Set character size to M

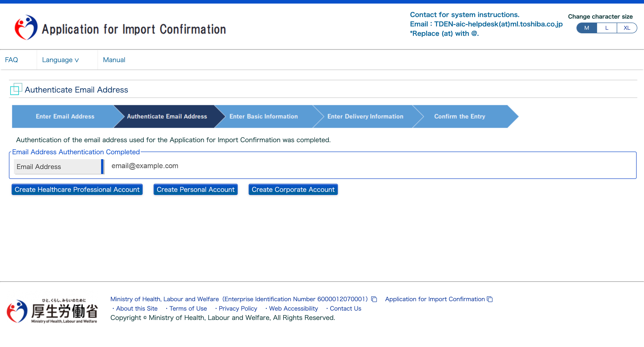tap(587, 28)
